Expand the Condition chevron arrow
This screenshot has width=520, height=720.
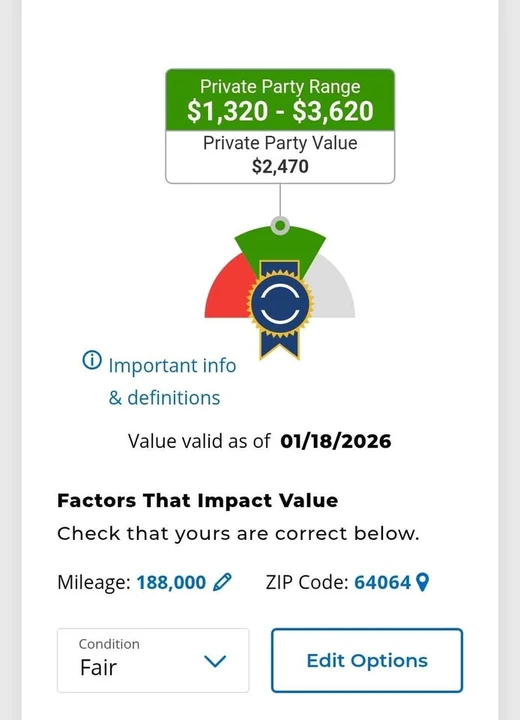[x=215, y=661]
